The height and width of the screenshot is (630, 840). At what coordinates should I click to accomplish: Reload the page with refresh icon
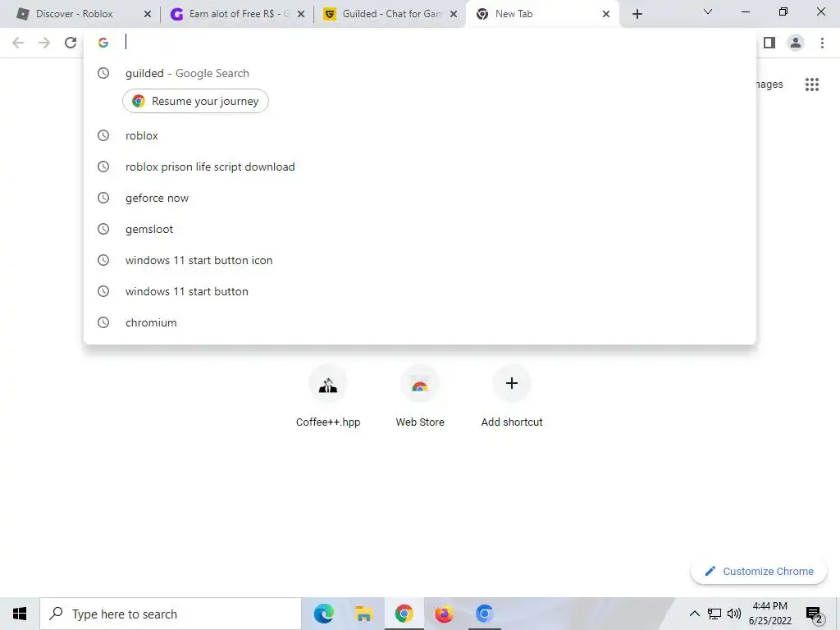coord(71,43)
